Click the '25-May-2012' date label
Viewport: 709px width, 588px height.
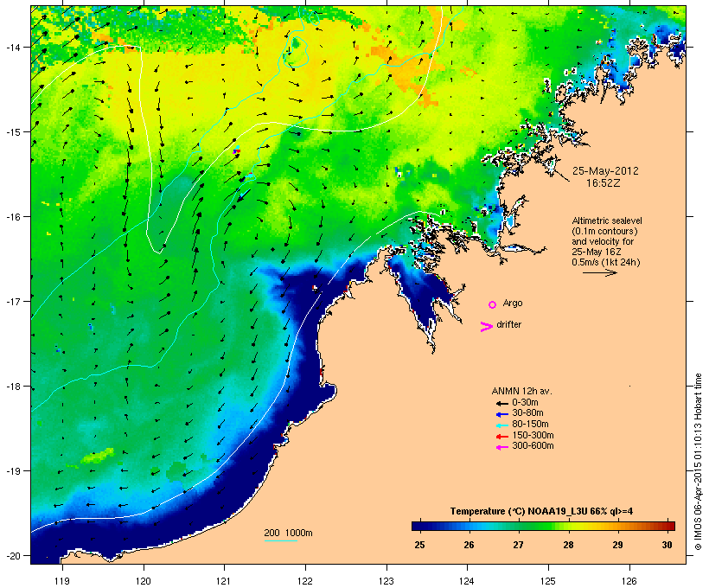[x=605, y=171]
